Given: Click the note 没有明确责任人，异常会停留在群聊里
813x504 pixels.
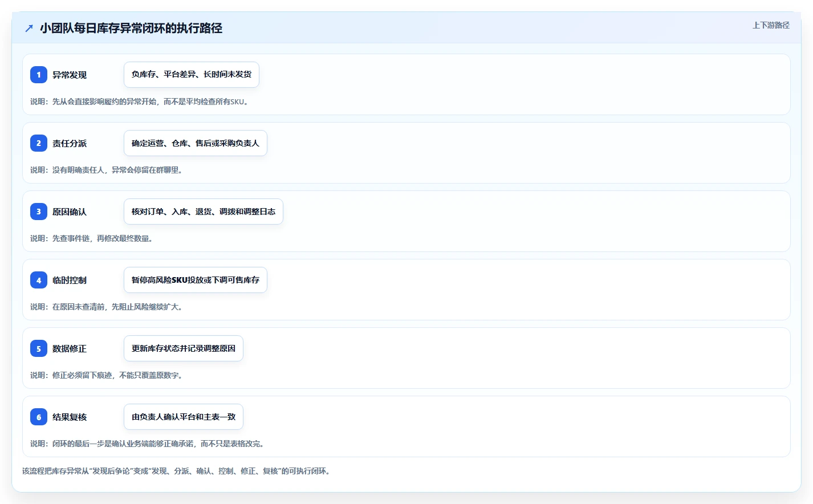Looking at the screenshot, I should (x=107, y=170).
